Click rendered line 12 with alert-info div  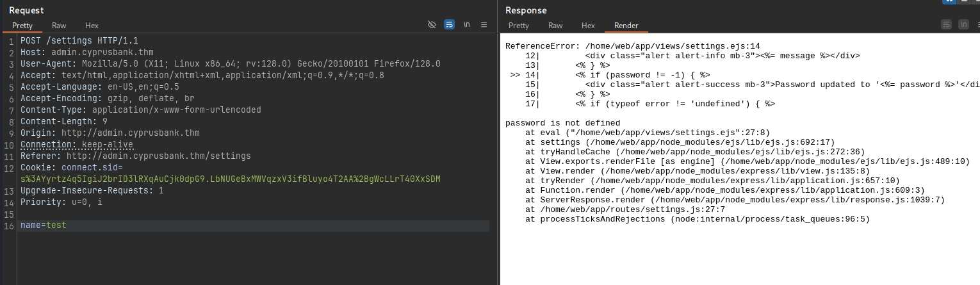(692, 56)
